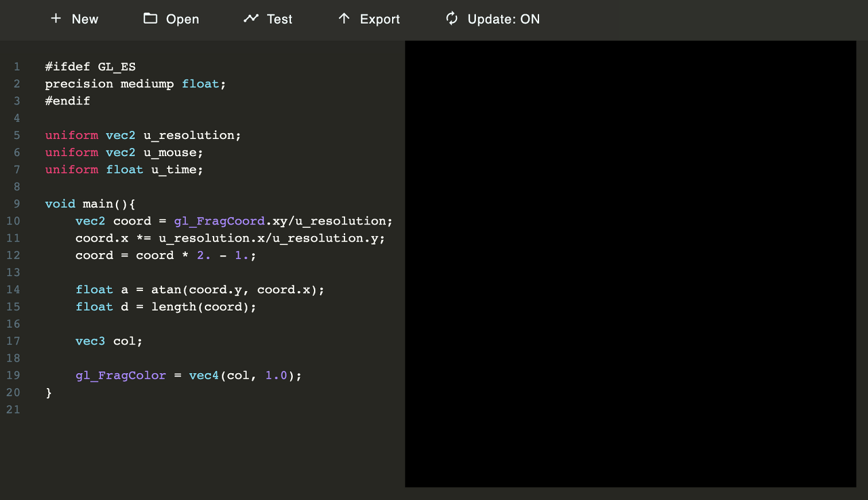Viewport: 868px width, 500px height.
Task: Click line number 19 in the gutter
Action: [13, 375]
